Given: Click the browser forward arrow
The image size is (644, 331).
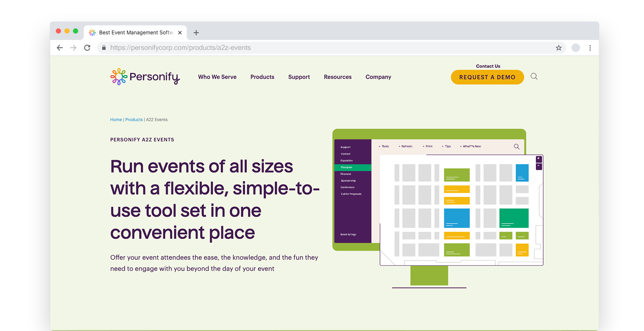Looking at the screenshot, I should (73, 48).
